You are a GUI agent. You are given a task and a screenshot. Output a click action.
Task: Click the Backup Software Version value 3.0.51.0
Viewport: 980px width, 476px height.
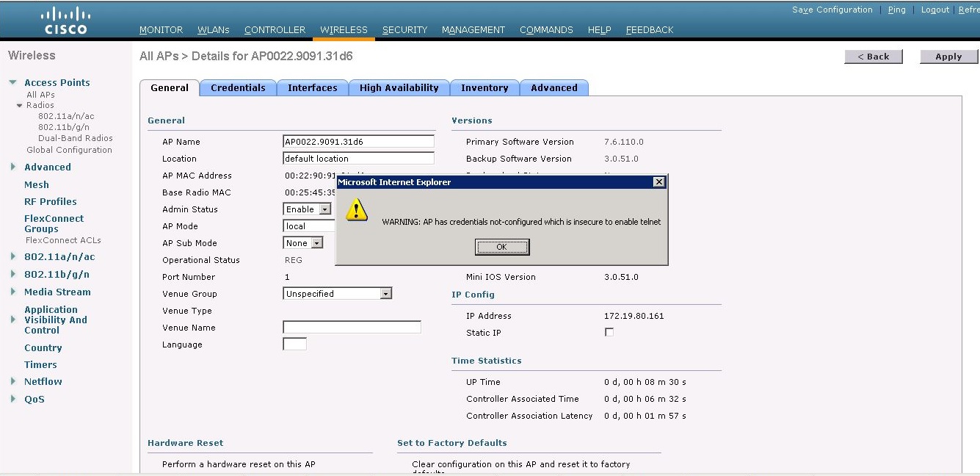coord(621,159)
